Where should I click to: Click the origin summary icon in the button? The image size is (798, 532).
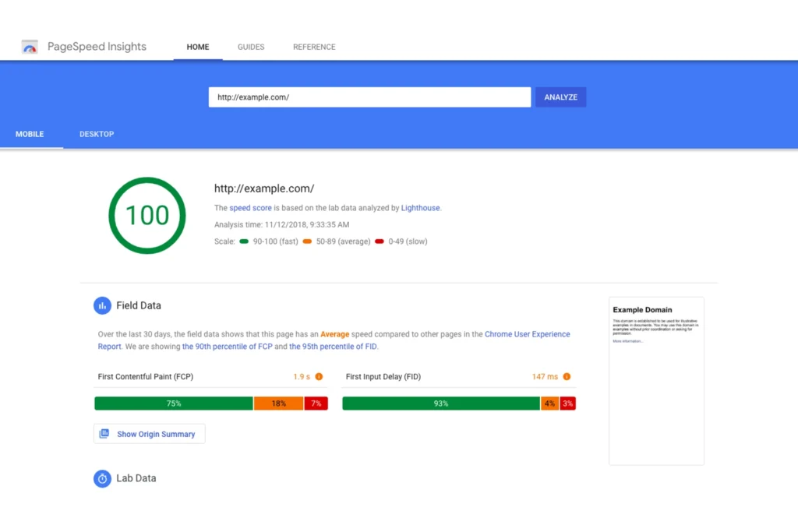(104, 434)
